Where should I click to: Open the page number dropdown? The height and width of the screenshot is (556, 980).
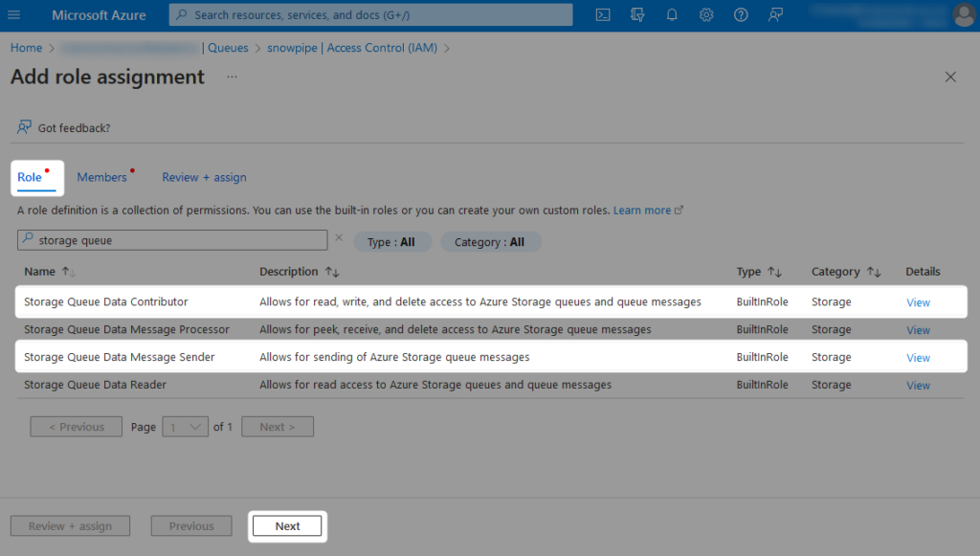pyautogui.click(x=185, y=427)
